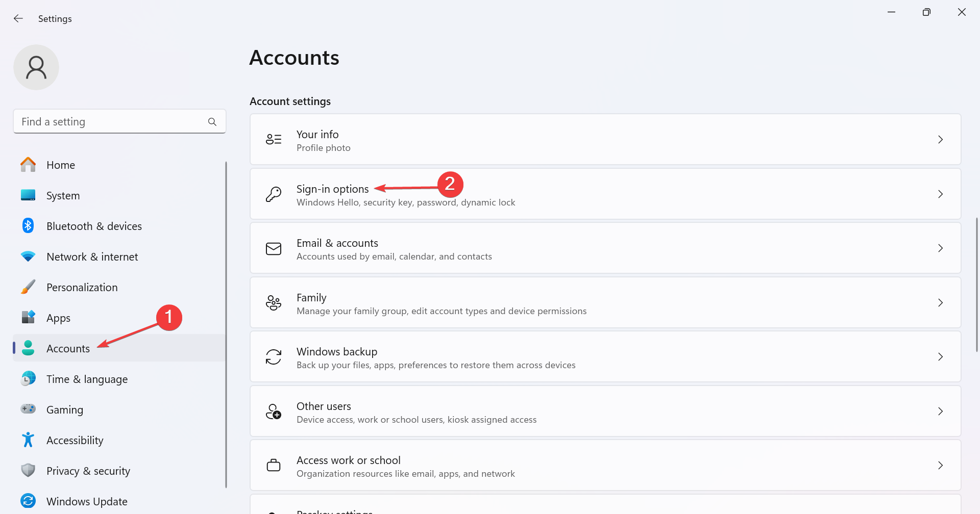Click the search magnifier icon
Screen dimensions: 980x514
(212, 122)
